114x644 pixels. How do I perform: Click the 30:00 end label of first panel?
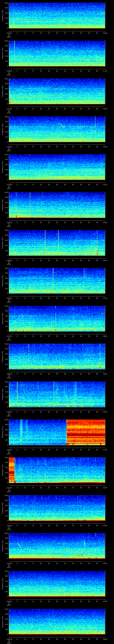point(105,33)
